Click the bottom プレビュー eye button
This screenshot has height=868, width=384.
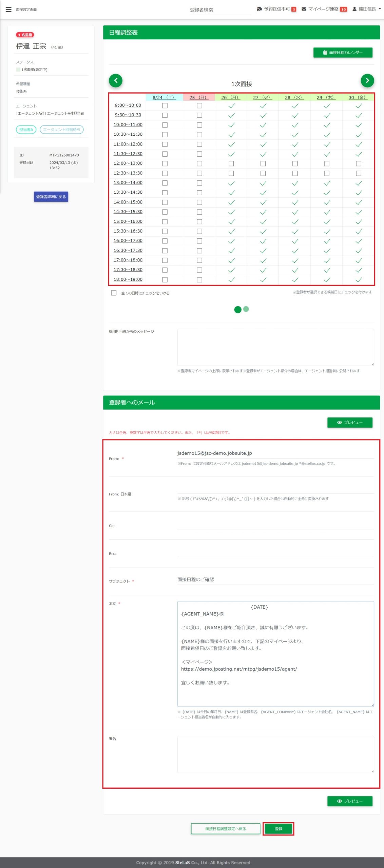[350, 801]
